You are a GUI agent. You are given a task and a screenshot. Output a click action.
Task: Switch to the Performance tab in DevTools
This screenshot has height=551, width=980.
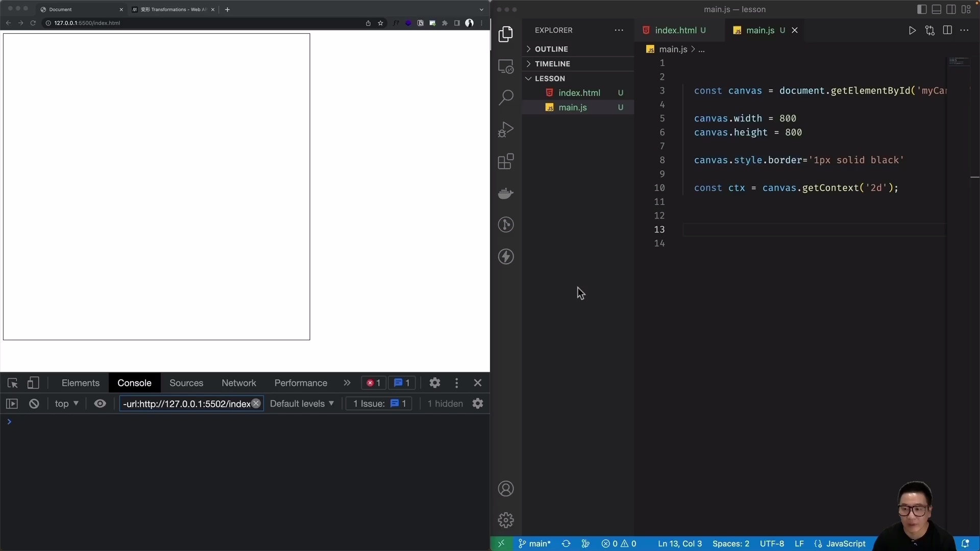click(x=301, y=383)
